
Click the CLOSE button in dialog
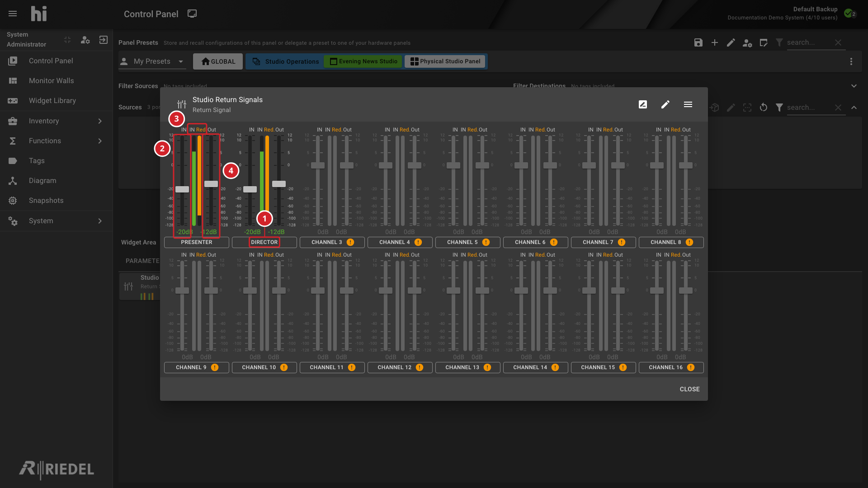pyautogui.click(x=689, y=389)
